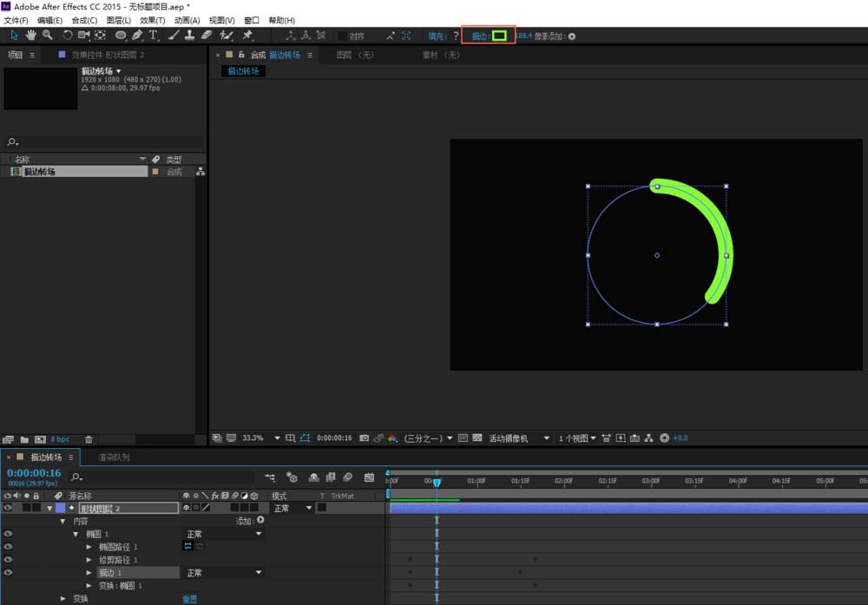Toggle visibility eye of 椭圆路径 1
Viewport: 868px width, 605px height.
8,547
